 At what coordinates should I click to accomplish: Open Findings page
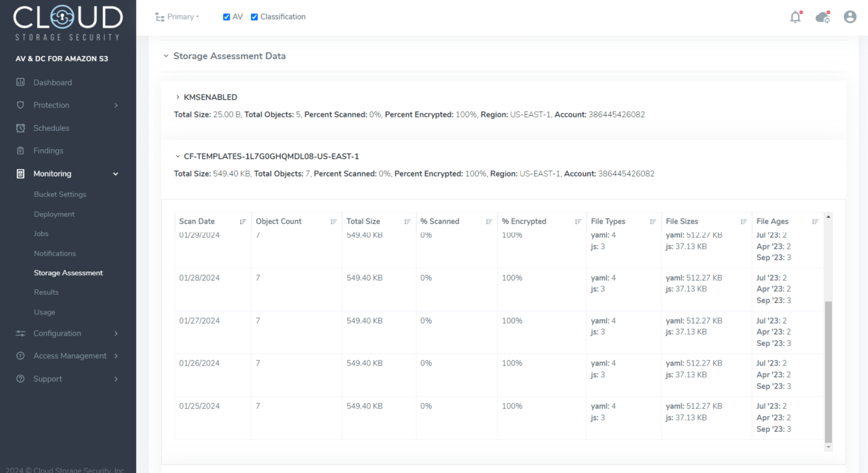[48, 151]
